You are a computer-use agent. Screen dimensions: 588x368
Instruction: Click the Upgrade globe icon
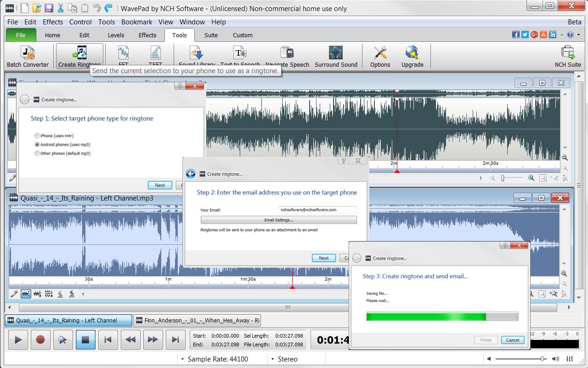coord(412,53)
